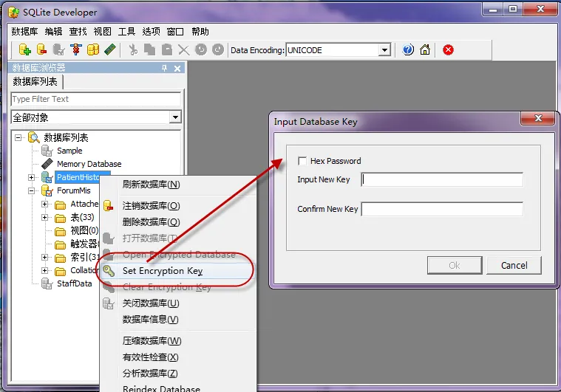Screen dimensions: 561x392
Task: Focus the Confirm New Key field
Action: (442, 209)
